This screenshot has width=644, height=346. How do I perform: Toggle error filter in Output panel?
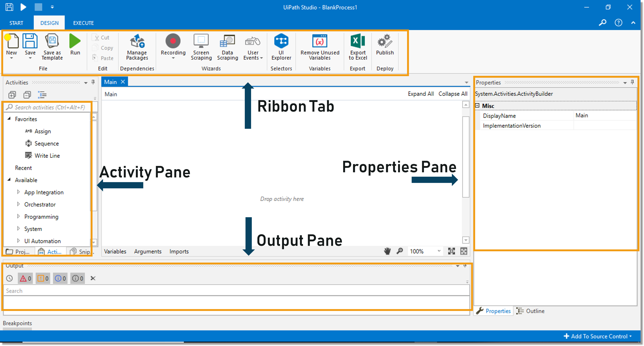pos(25,278)
